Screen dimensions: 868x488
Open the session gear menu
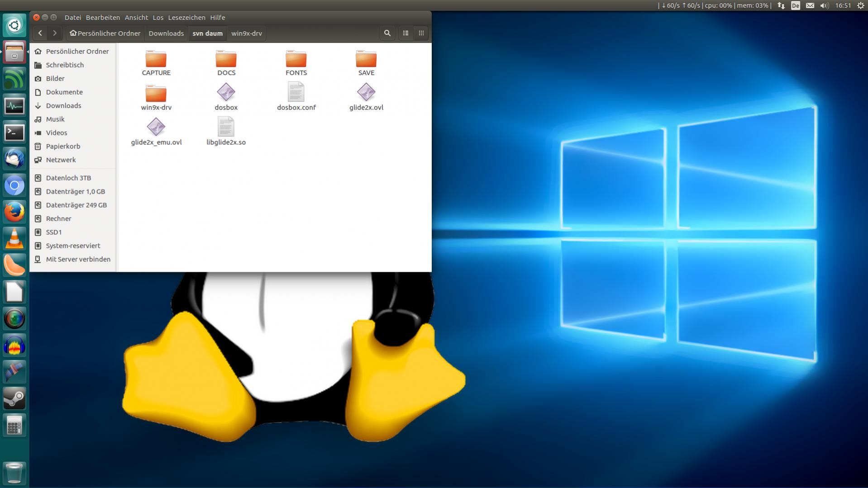tap(861, 5)
